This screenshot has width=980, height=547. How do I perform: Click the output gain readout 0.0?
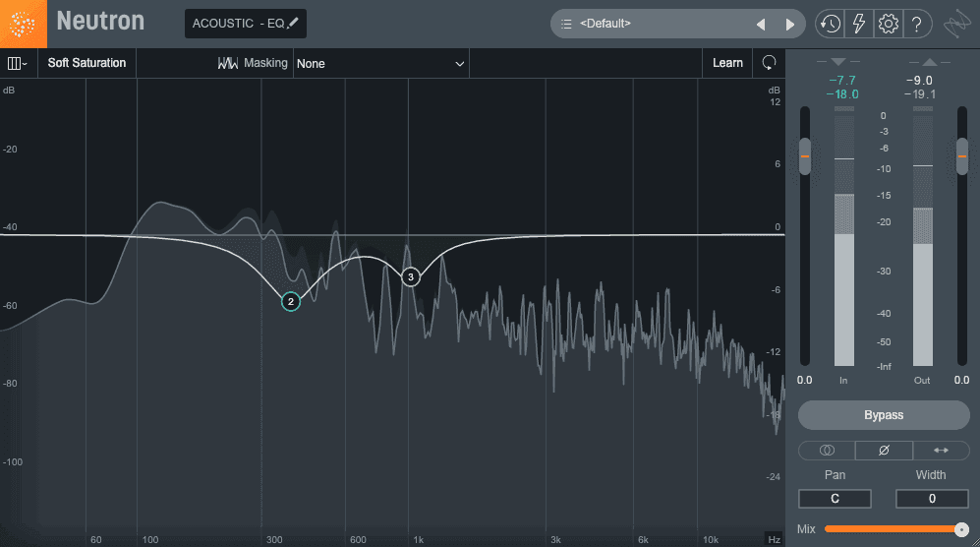tap(962, 380)
